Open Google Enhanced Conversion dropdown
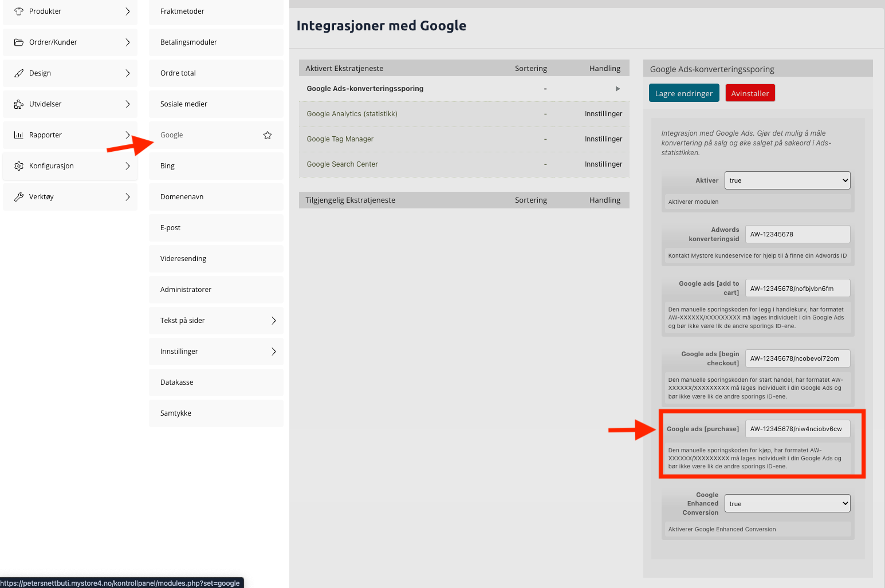The image size is (885, 588). [x=787, y=504]
